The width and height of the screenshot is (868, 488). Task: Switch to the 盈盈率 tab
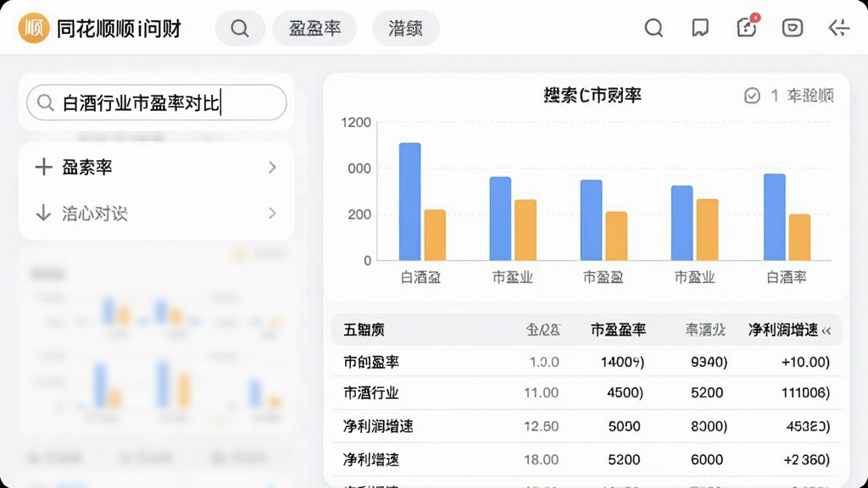(314, 28)
